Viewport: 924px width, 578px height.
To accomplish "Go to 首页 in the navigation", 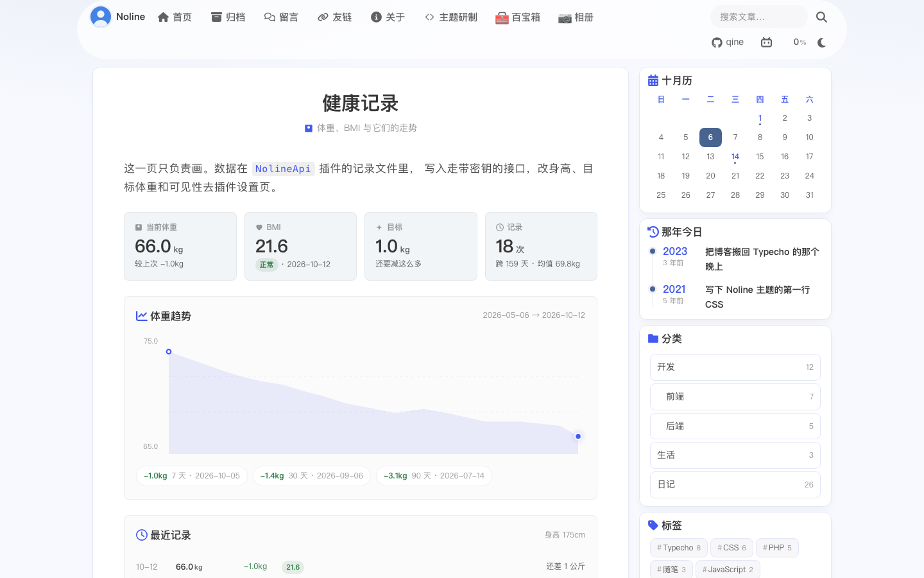I will 175,17.
